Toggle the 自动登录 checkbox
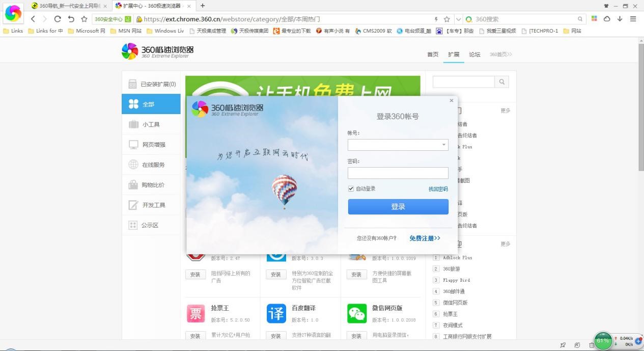Viewport: 644px width, 351px height. pyautogui.click(x=351, y=188)
